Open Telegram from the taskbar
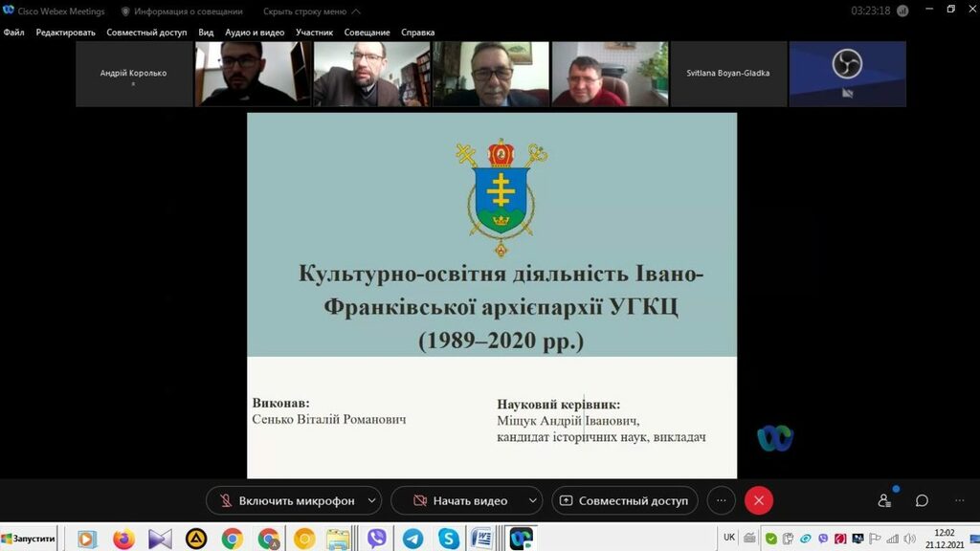This screenshot has height=551, width=980. tap(412, 539)
